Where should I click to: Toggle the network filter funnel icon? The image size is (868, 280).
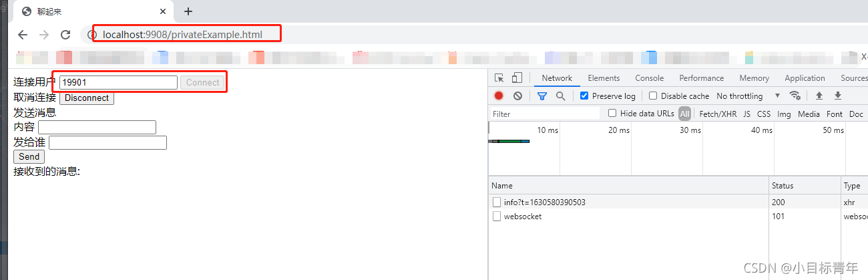tap(542, 96)
